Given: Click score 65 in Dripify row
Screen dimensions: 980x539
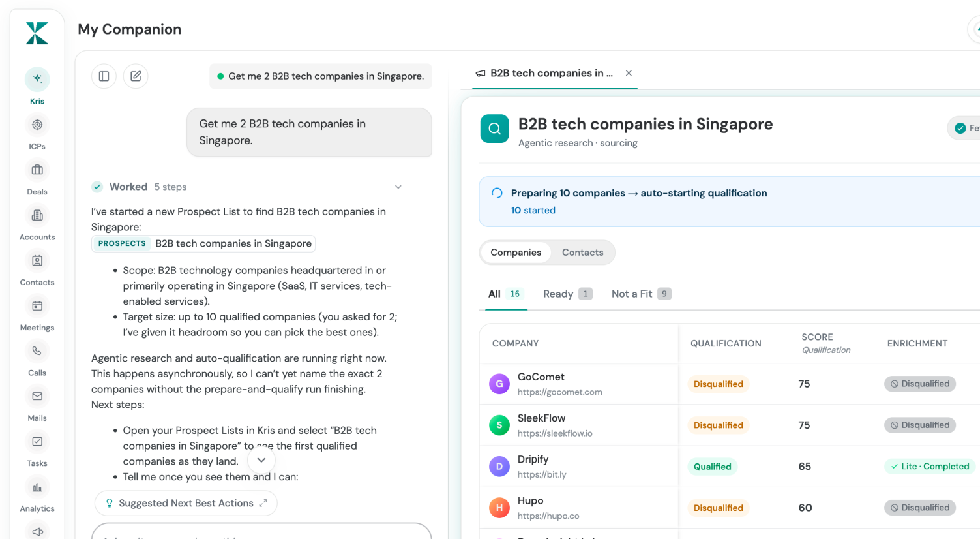Looking at the screenshot, I should 805,467.
